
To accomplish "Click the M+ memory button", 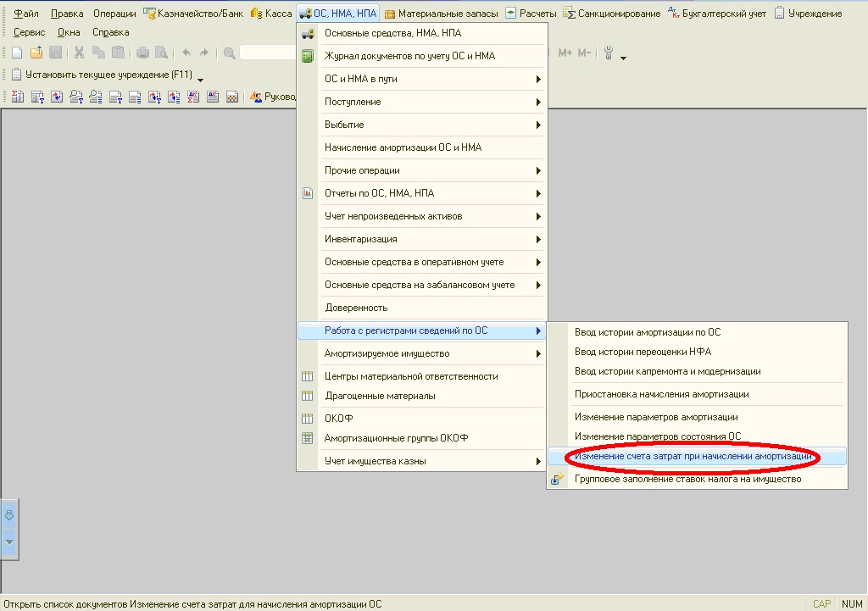I will coord(565,53).
